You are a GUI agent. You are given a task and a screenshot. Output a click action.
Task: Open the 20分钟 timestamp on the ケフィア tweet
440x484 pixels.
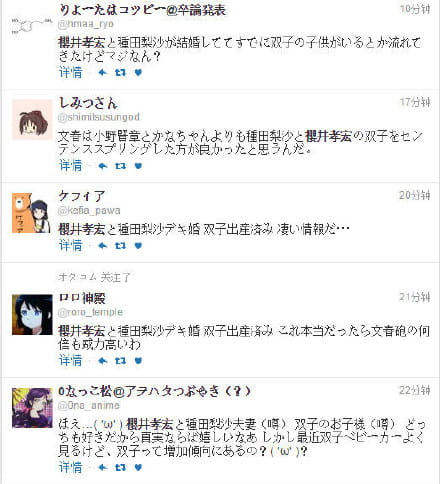click(x=414, y=195)
